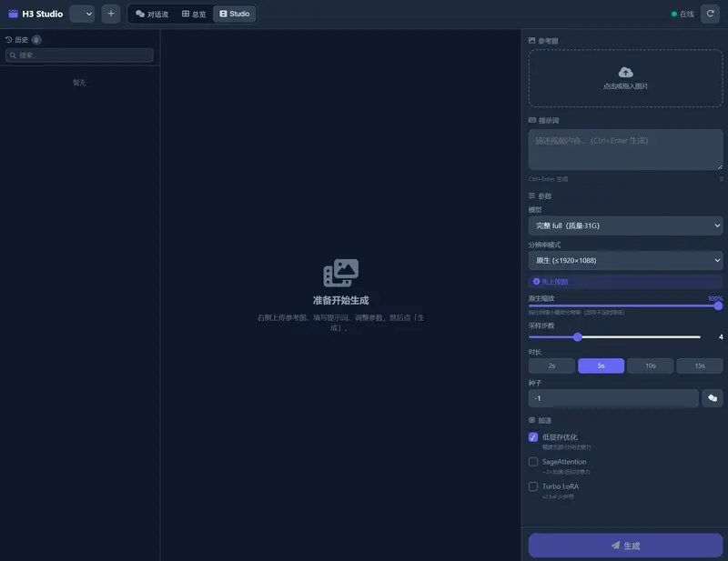
Task: Click the 参考图 section header icon
Action: (x=532, y=41)
